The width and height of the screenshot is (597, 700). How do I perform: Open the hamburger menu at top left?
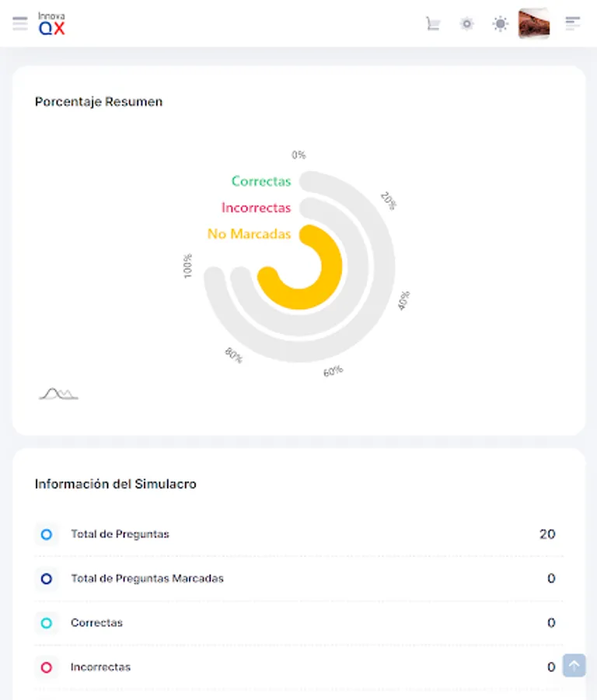tap(20, 23)
